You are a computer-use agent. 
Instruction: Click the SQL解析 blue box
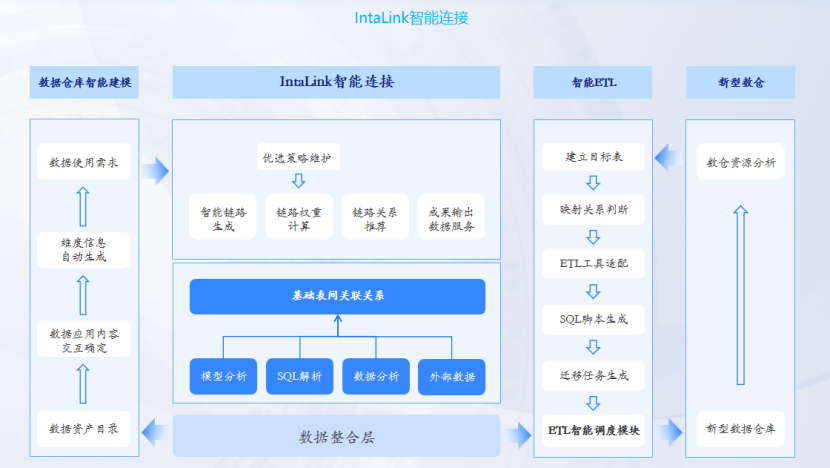pos(300,376)
